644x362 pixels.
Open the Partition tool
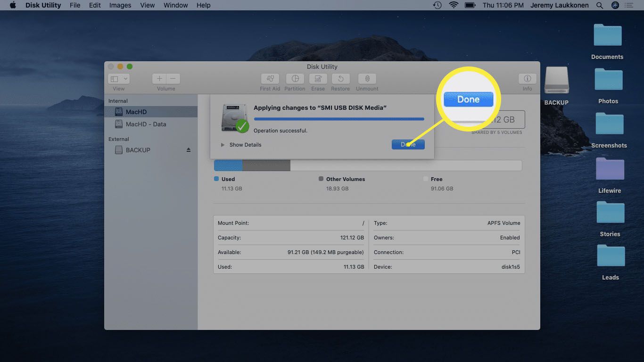coord(295,79)
